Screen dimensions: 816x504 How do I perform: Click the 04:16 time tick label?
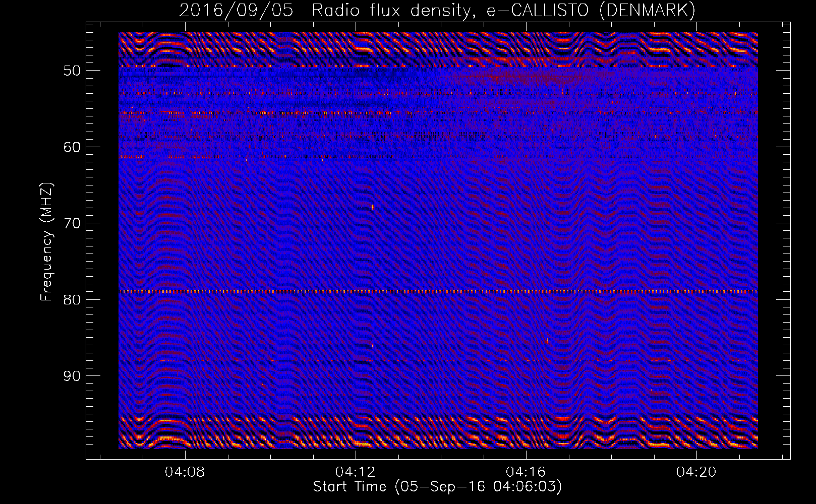click(526, 472)
